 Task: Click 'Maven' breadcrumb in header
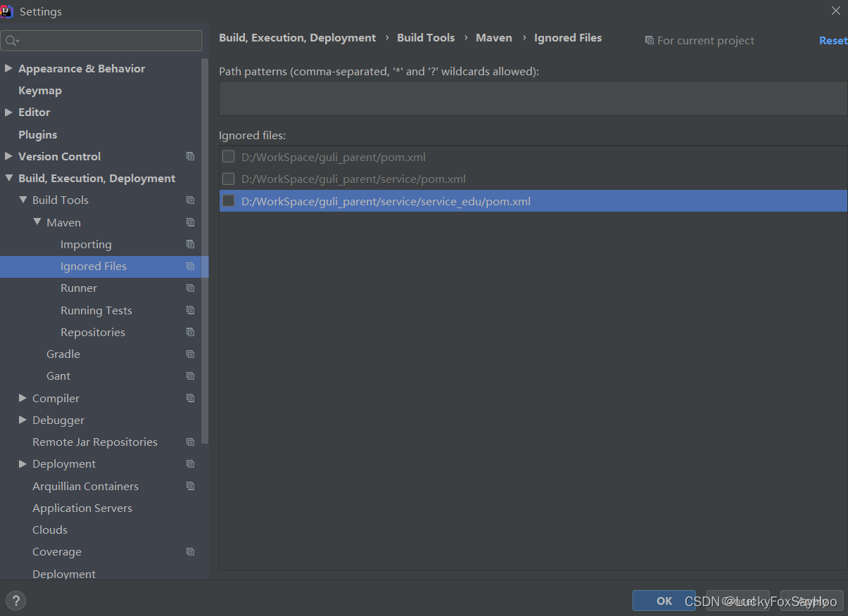click(494, 38)
